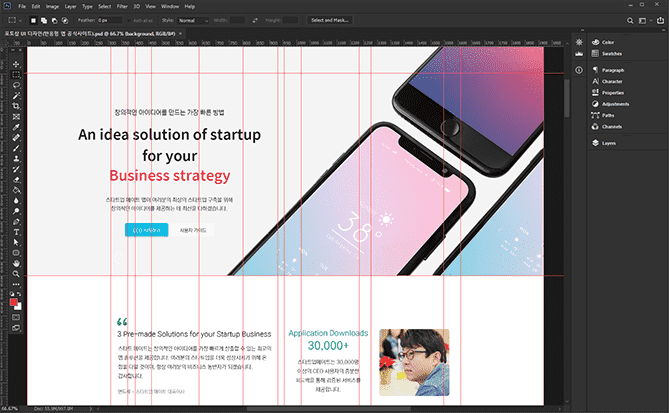The height and width of the screenshot is (413, 669).
Task: Open the Type menu
Action: (87, 6)
